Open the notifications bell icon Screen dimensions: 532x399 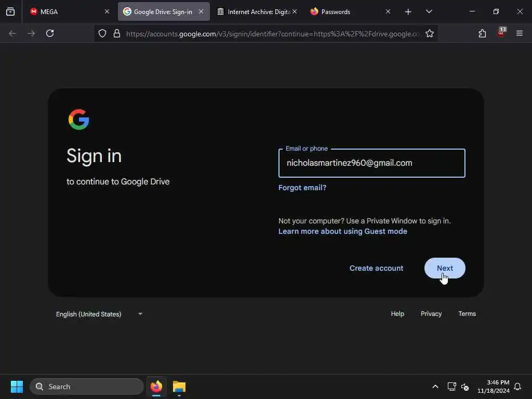[x=517, y=387]
